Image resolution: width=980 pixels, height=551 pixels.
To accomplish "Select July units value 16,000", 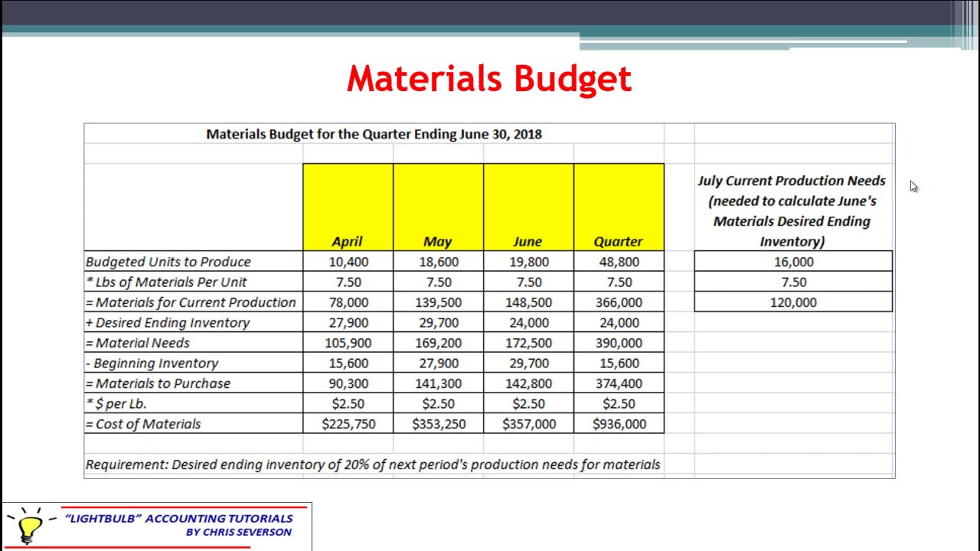I will 793,262.
